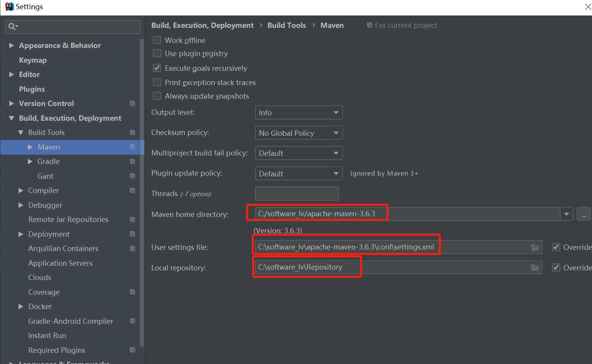Click the Threads input field
Image resolution: width=592 pixels, height=364 pixels.
pyautogui.click(x=297, y=193)
